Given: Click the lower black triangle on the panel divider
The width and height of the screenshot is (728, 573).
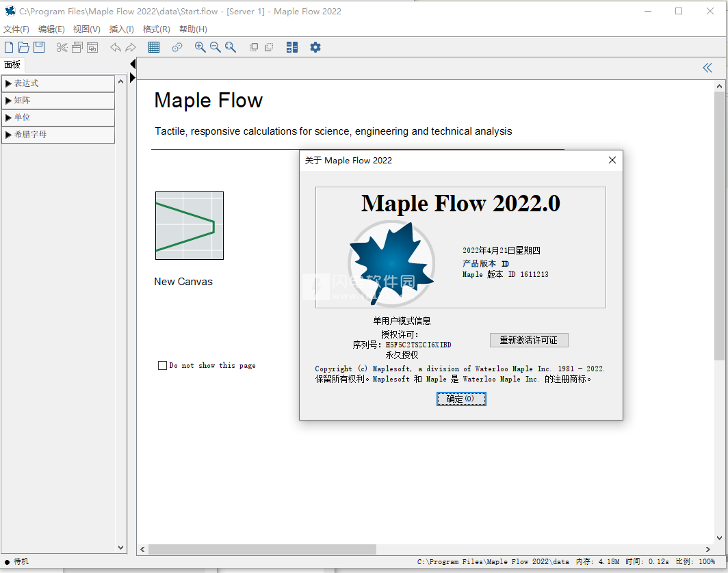Looking at the screenshot, I should 133,77.
